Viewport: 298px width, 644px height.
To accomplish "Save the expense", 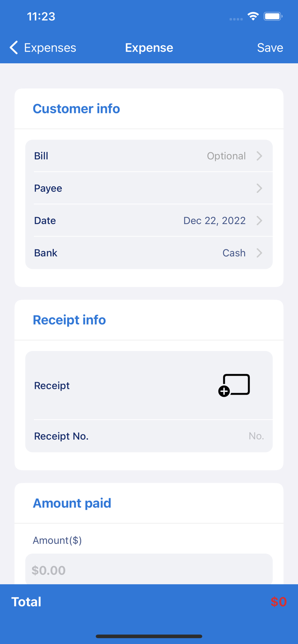I will pos(270,48).
